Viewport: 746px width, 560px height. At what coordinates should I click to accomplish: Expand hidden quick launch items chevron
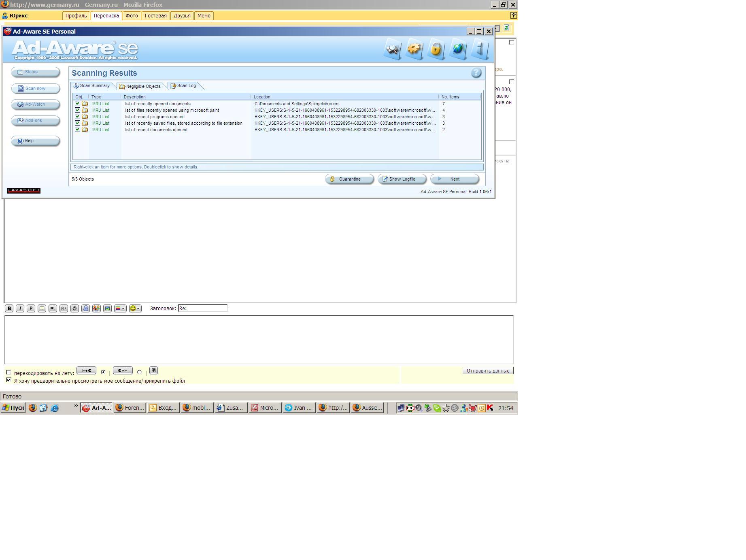click(x=76, y=406)
